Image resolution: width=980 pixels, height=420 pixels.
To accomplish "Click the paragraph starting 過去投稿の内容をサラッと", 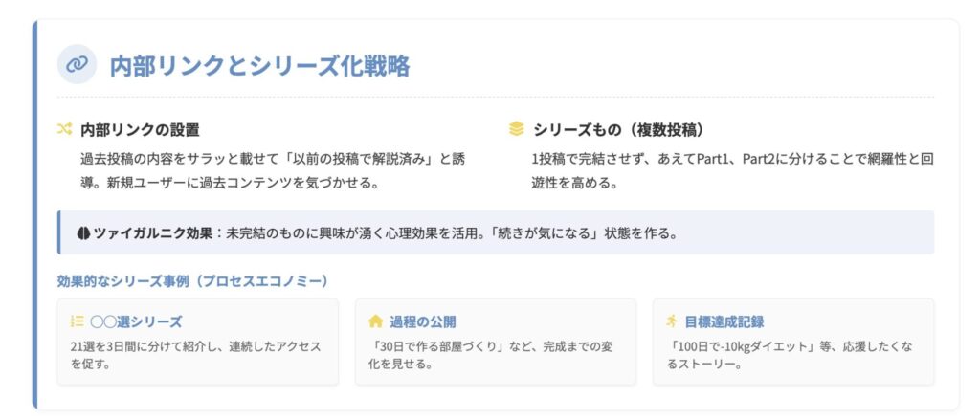I will point(273,169).
